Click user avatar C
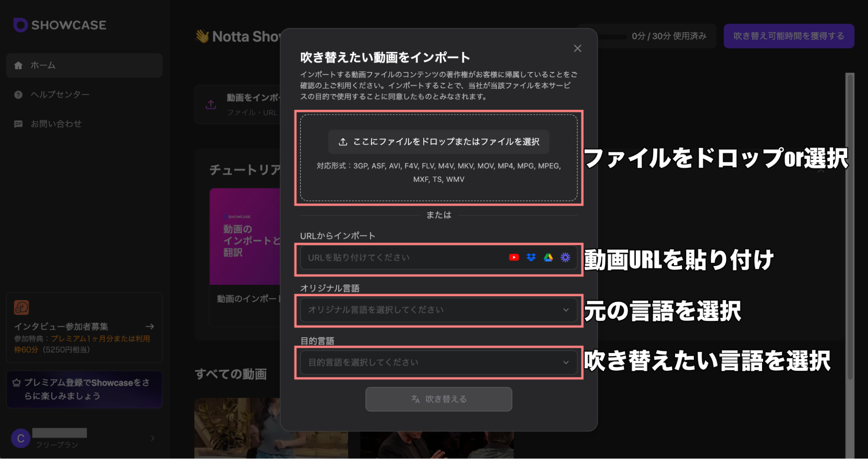This screenshot has height=459, width=868. (20, 439)
